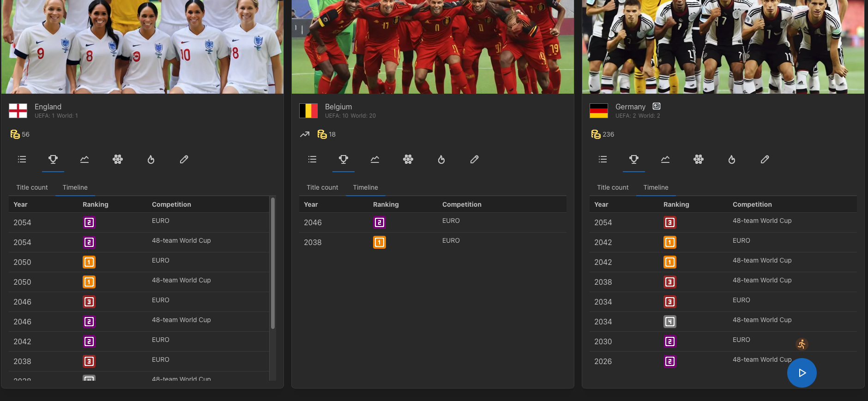Click Germany's UEFA: 2 World: 2 text

click(638, 116)
